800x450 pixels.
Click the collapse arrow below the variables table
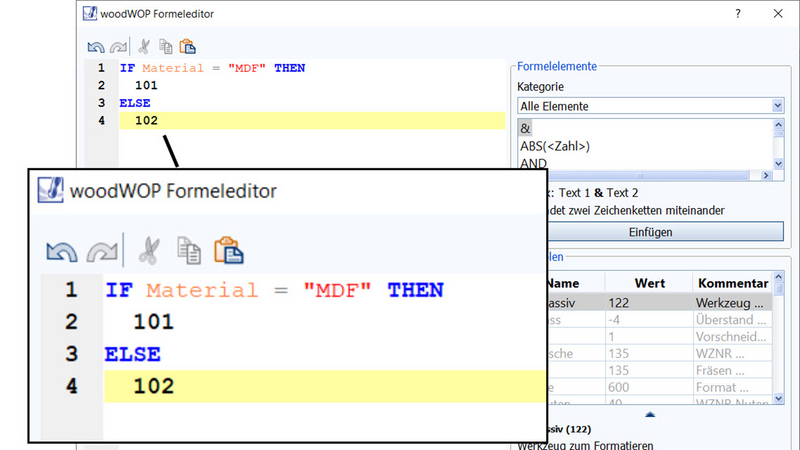pyautogui.click(x=650, y=413)
